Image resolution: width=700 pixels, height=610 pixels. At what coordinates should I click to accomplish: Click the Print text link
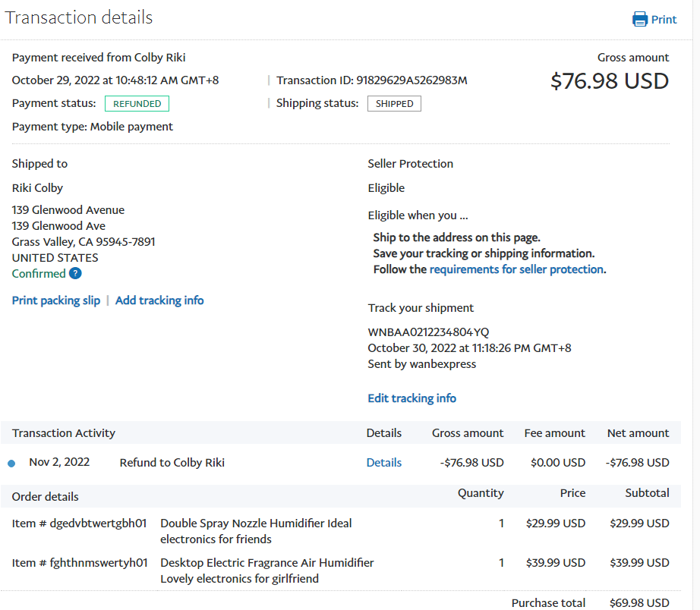664,20
